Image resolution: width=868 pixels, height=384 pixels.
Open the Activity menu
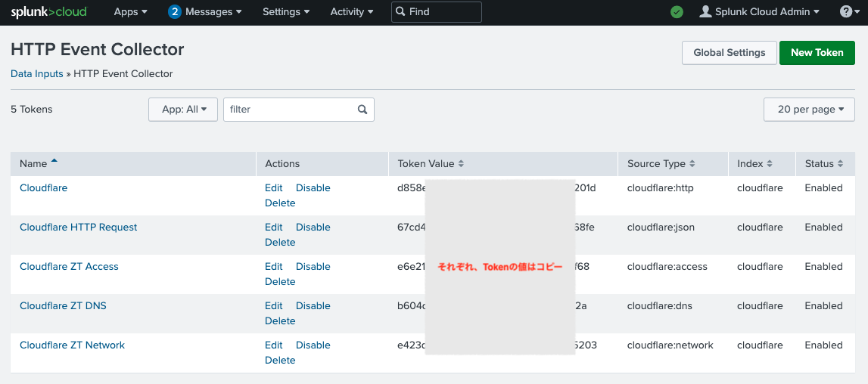coord(352,11)
